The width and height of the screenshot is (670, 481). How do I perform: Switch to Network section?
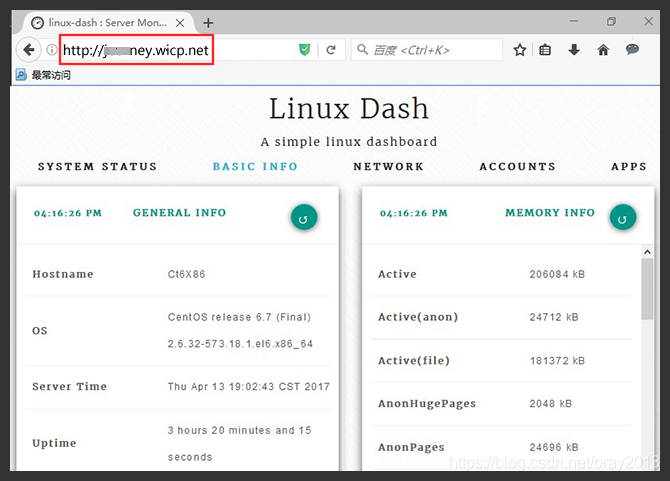(388, 167)
